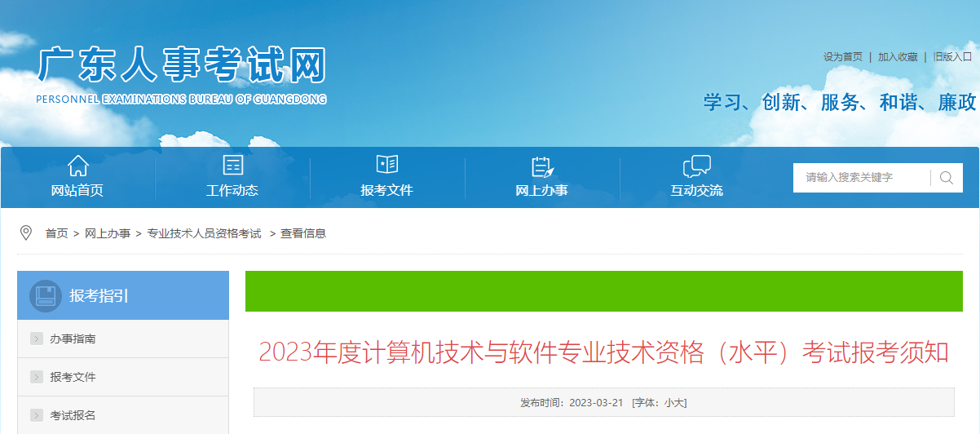Click the chat bubbles icon above 互动交流
Viewport: 980px width, 434px height.
tap(697, 166)
